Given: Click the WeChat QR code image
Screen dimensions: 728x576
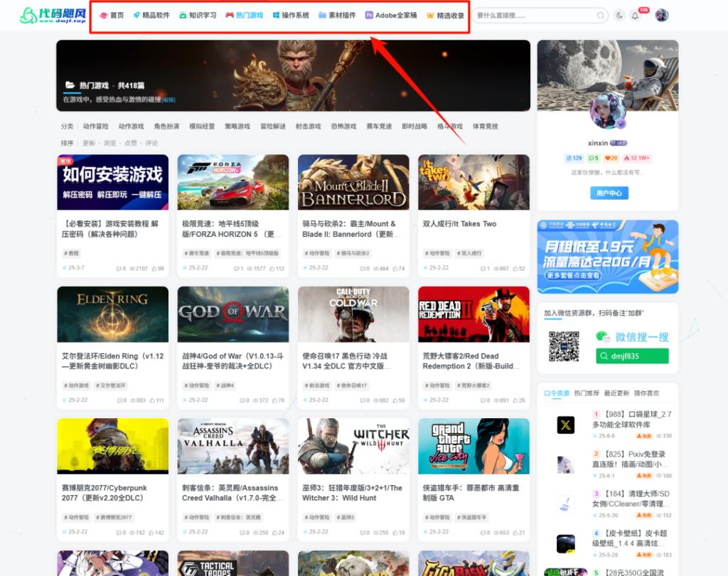Looking at the screenshot, I should point(564,346).
